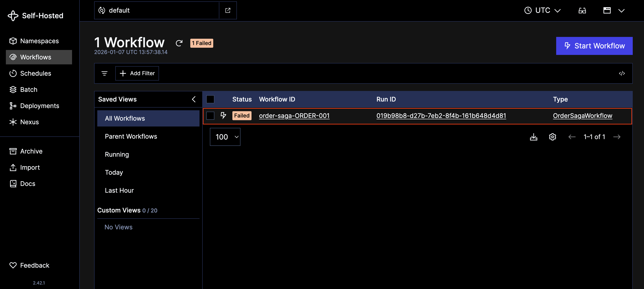Select all workflows checkbox in header
Viewport: 644px width, 289px height.
click(210, 99)
